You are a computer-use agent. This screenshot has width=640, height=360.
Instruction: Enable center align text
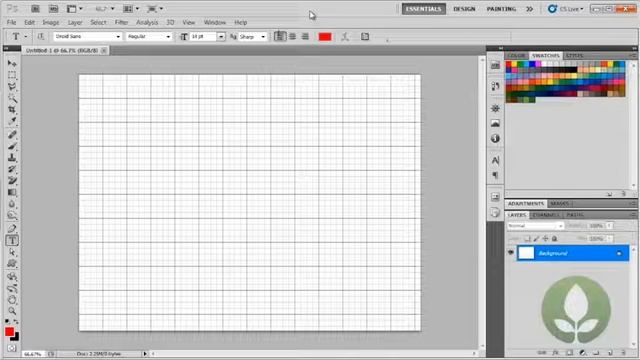coord(293,36)
